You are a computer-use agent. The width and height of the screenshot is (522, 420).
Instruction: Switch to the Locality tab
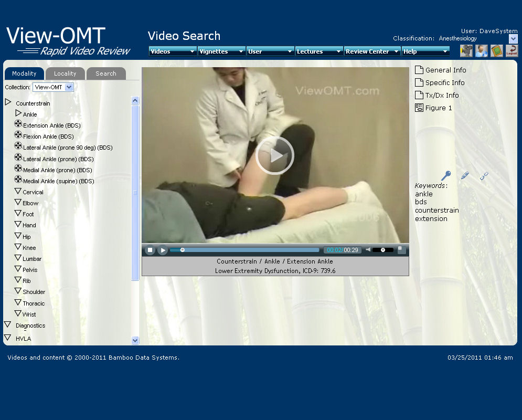[65, 74]
